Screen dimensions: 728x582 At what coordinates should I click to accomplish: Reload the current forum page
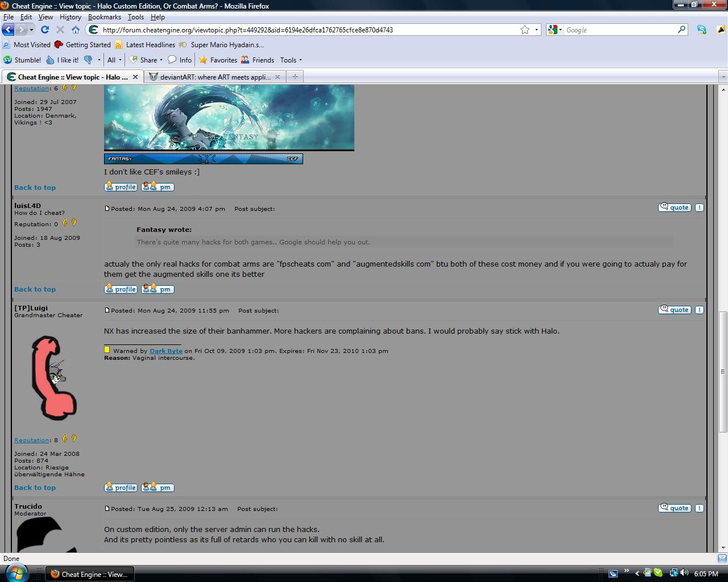45,30
